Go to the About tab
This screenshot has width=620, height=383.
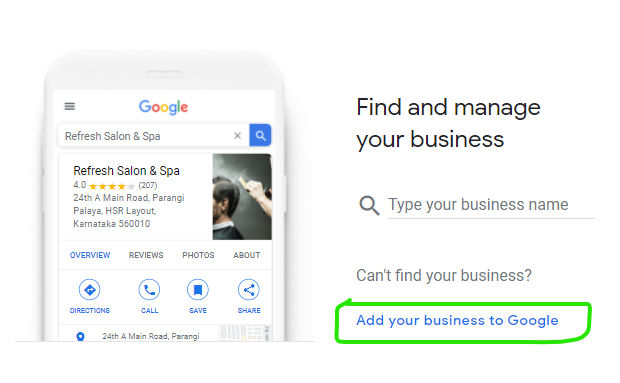(247, 255)
